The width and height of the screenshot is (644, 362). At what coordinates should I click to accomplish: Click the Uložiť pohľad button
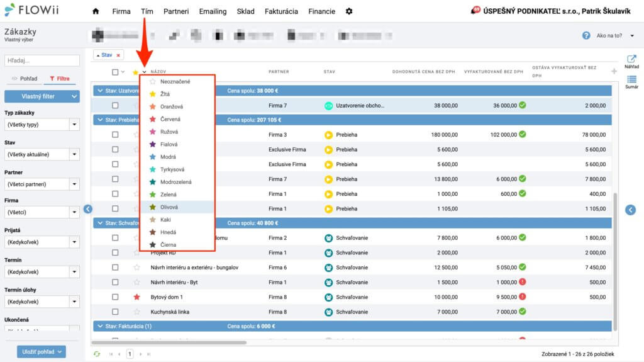pos(42,352)
